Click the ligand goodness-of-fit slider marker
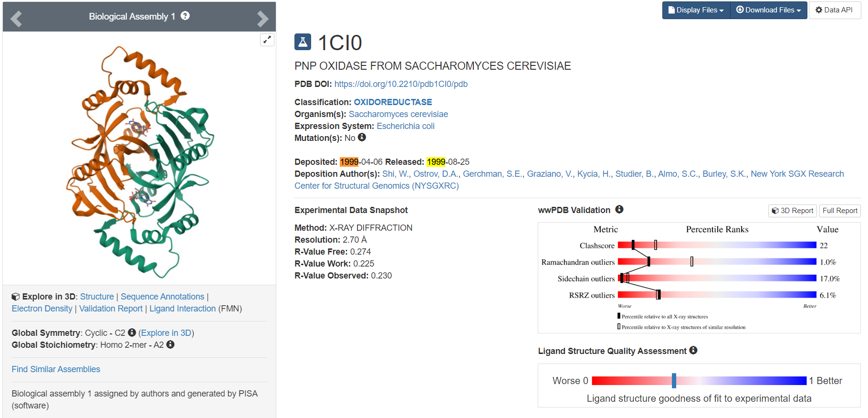The height and width of the screenshot is (418, 868). coord(674,381)
